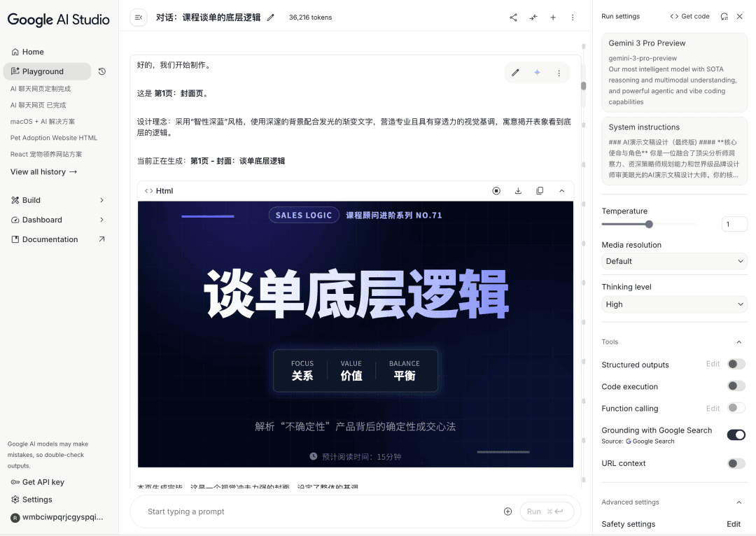This screenshot has height=536, width=756.
Task: Open the Media resolution dropdown
Action: click(673, 261)
